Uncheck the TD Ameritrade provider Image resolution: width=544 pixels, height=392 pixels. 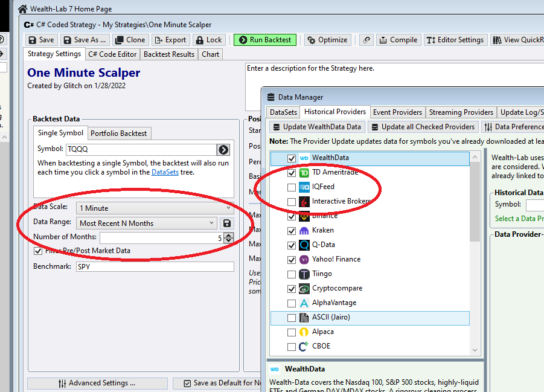pos(292,173)
